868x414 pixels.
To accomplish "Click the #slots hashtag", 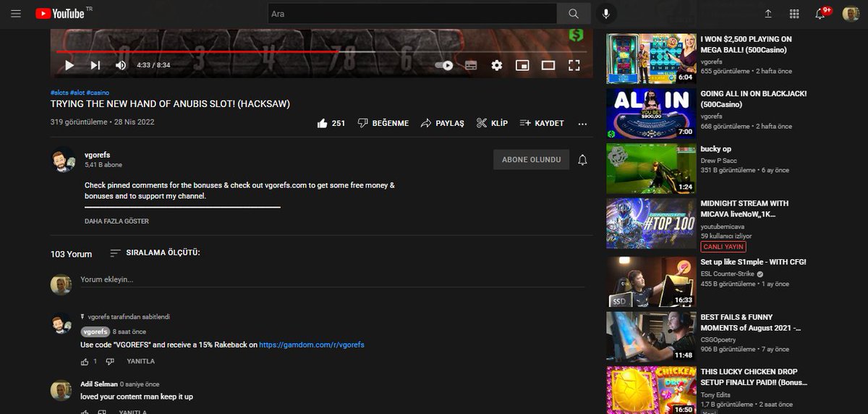I will (x=59, y=93).
